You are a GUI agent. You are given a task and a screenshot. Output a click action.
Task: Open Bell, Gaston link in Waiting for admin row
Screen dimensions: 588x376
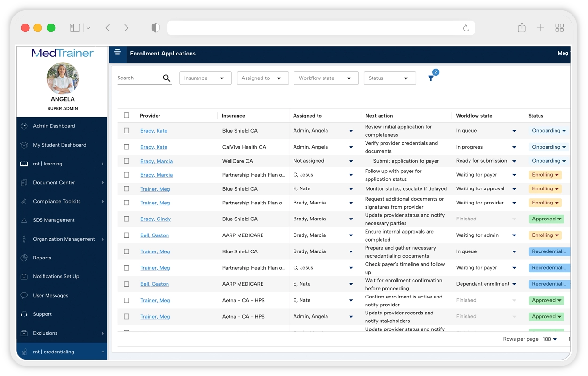154,235
